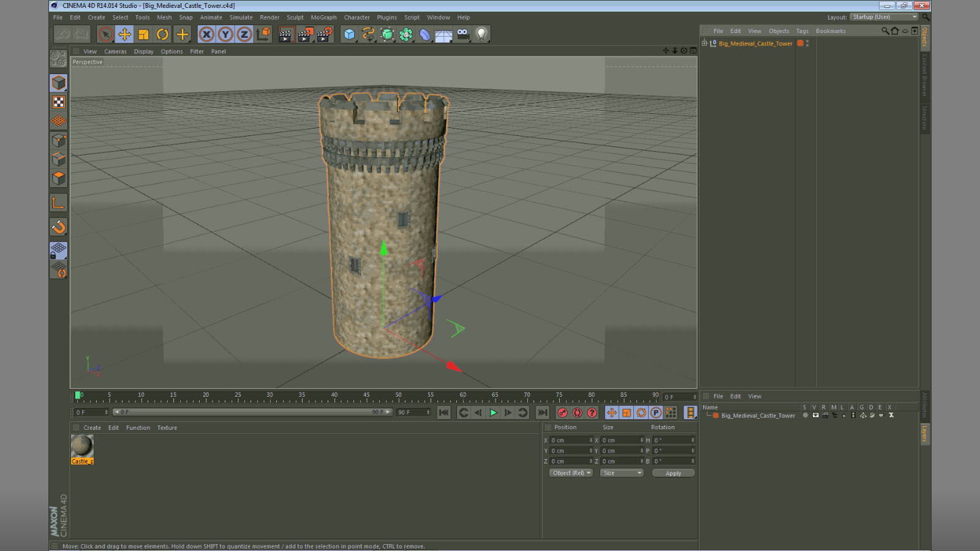This screenshot has width=980, height=551.
Task: Add a Light object
Action: [x=481, y=34]
